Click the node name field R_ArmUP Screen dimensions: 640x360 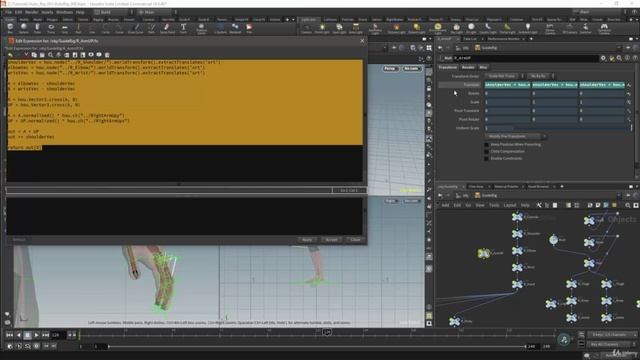[x=526, y=58]
